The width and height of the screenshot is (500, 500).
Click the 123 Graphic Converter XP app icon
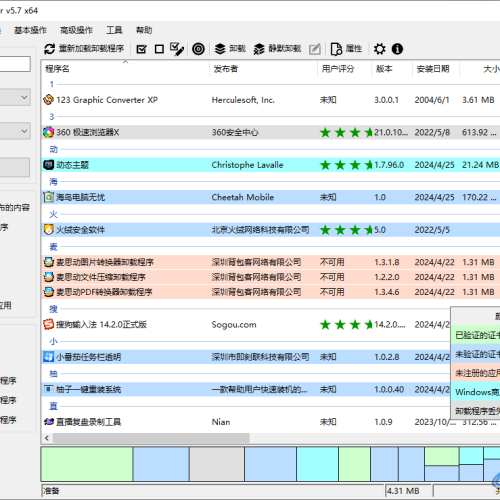tap(49, 100)
